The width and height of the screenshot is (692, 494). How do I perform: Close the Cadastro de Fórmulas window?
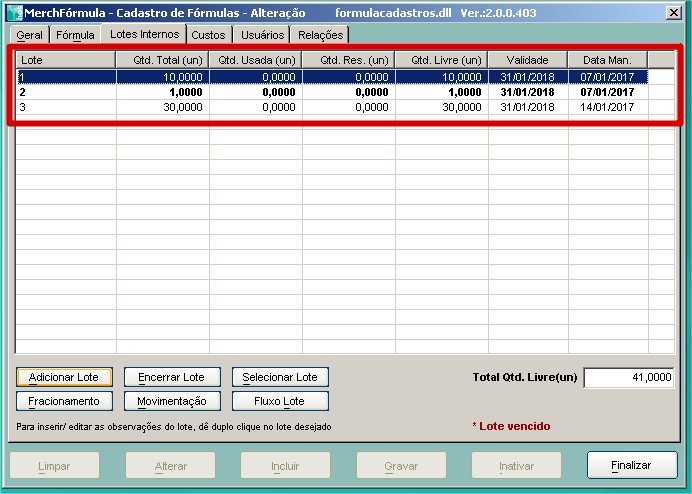pos(674,14)
